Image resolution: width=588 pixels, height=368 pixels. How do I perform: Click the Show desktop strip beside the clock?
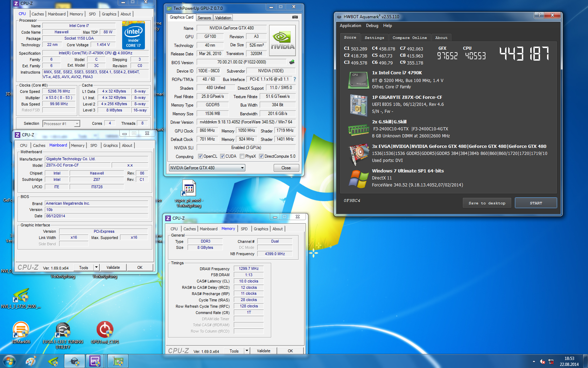pyautogui.click(x=585, y=361)
